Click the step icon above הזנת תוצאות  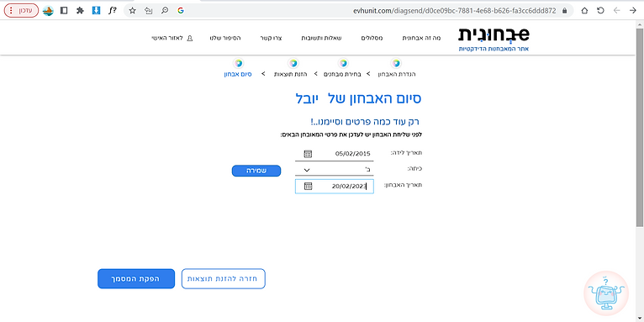click(293, 63)
